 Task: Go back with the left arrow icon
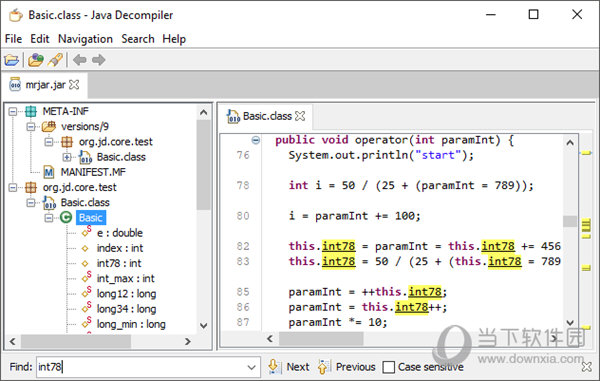[x=80, y=60]
